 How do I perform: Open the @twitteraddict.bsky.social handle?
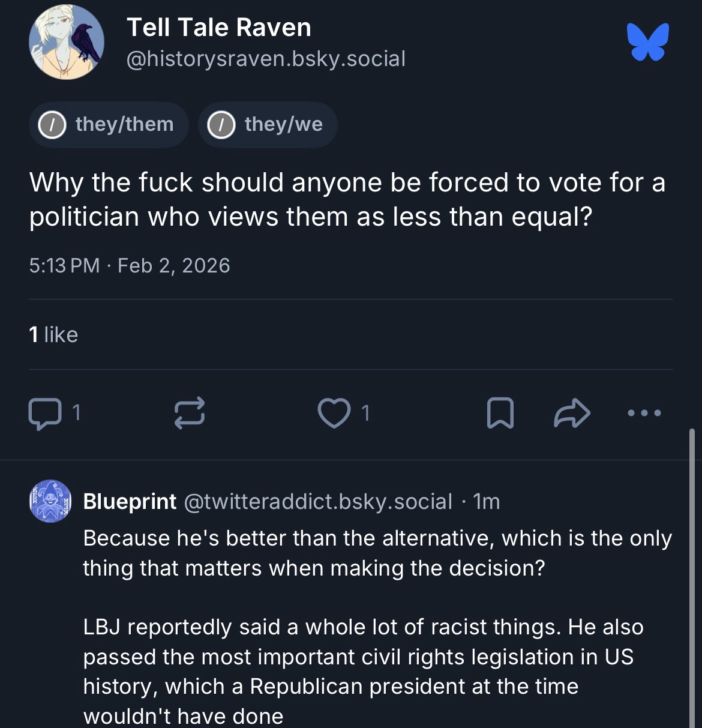point(317,501)
